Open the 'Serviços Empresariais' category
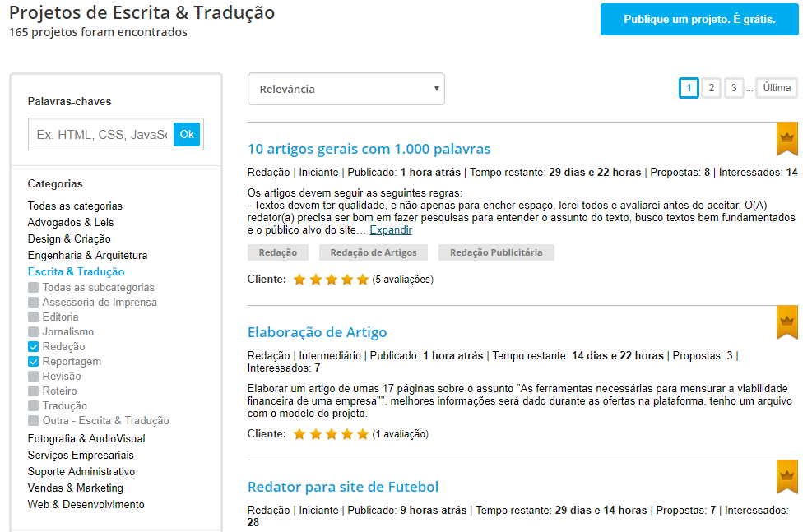 (81, 455)
